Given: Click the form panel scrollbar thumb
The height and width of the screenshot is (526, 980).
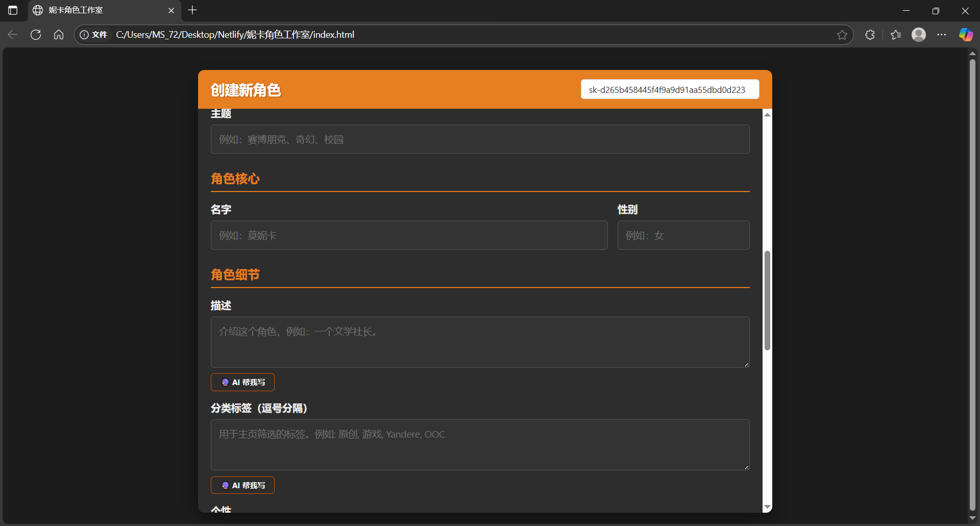Looking at the screenshot, I should [767, 300].
